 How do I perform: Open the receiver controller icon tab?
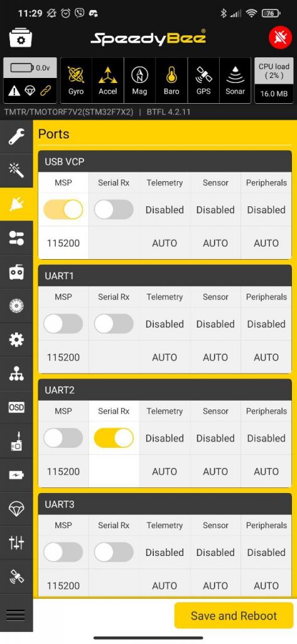[16, 272]
